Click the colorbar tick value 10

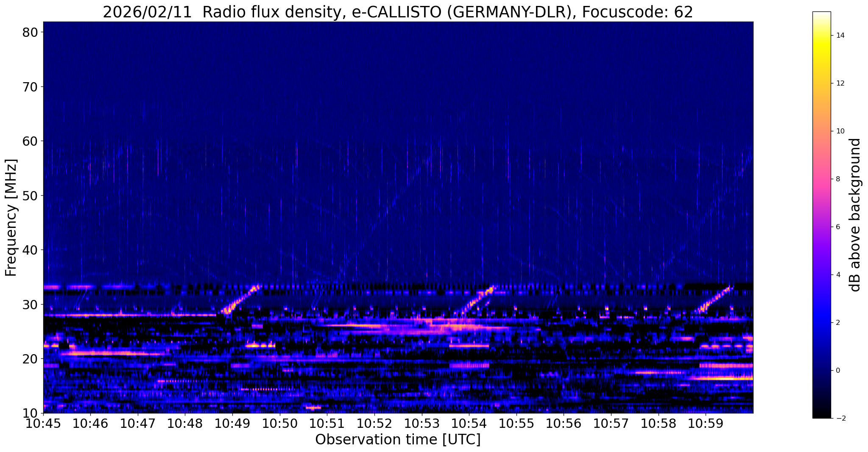tap(840, 131)
